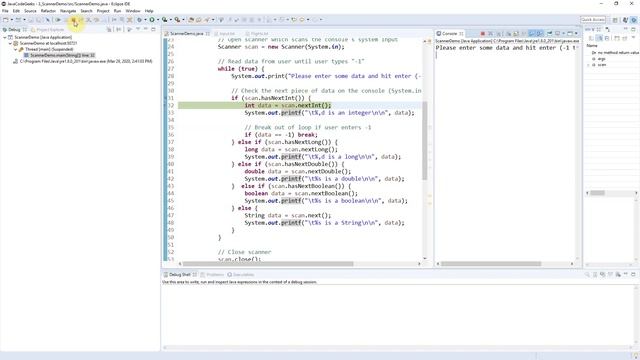The image size is (640, 360).
Task: Collapse the ScannerDemo at localhost node
Action: tap(10, 43)
